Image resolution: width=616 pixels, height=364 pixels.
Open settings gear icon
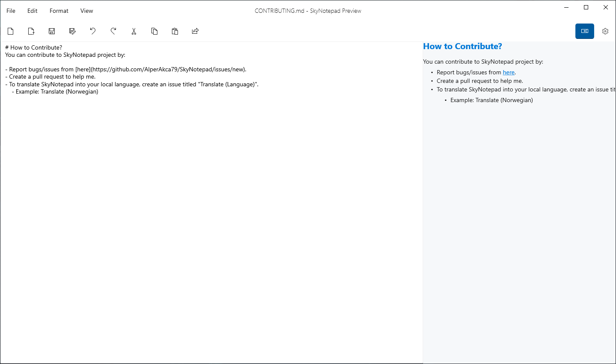coord(605,31)
